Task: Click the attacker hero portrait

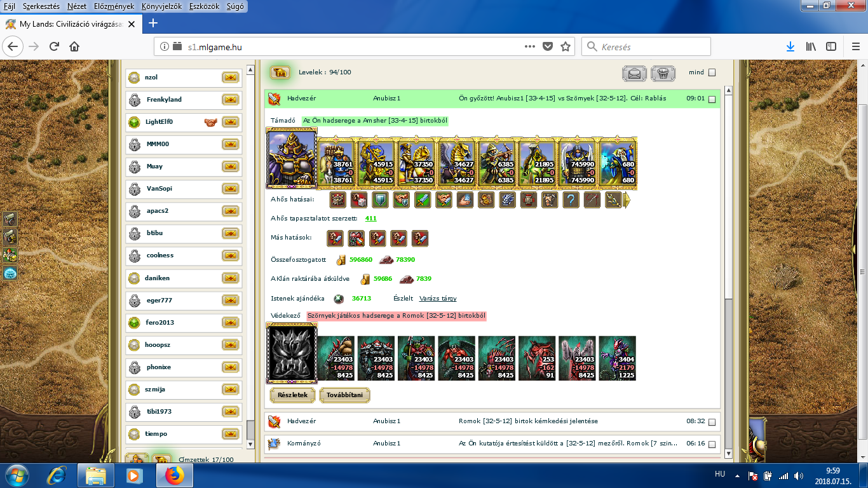Action: [292, 158]
